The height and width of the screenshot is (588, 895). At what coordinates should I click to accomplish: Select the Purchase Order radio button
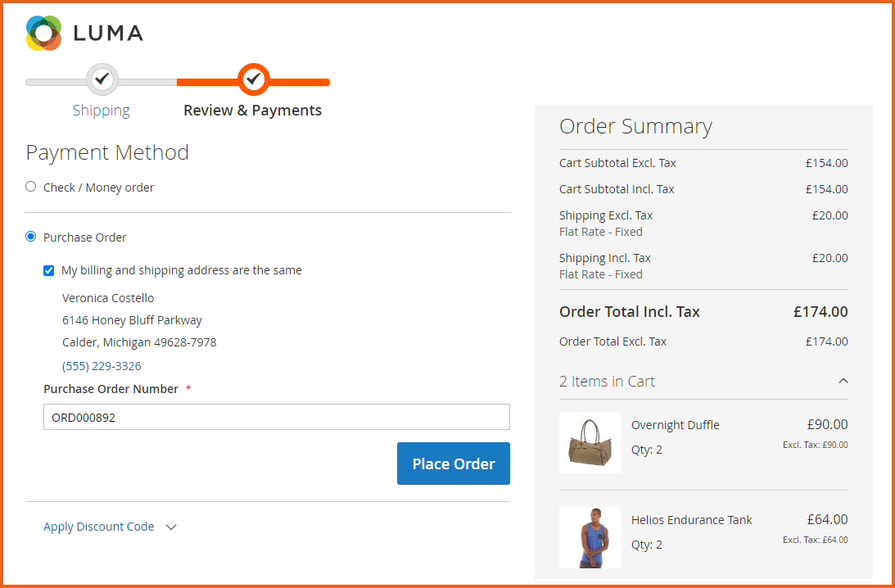click(x=31, y=237)
